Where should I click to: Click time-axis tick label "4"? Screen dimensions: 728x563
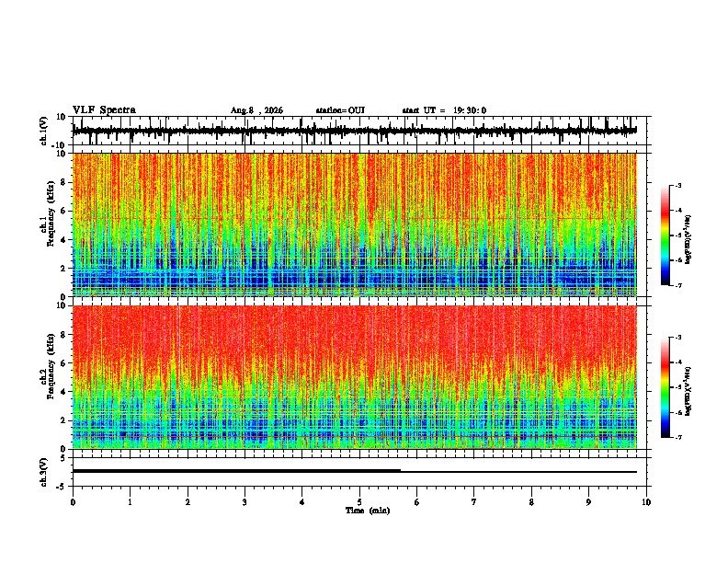pyautogui.click(x=302, y=502)
